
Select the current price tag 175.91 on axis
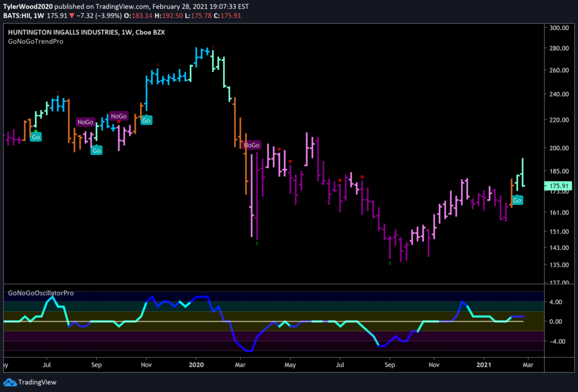(559, 187)
